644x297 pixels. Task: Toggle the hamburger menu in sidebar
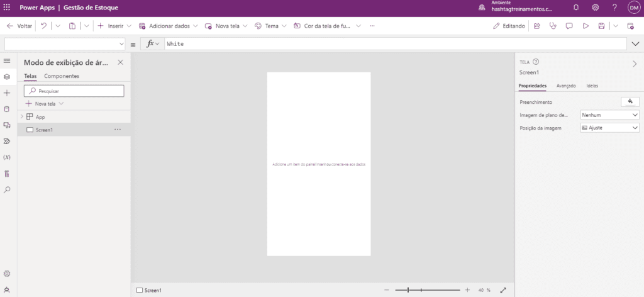coord(6,61)
